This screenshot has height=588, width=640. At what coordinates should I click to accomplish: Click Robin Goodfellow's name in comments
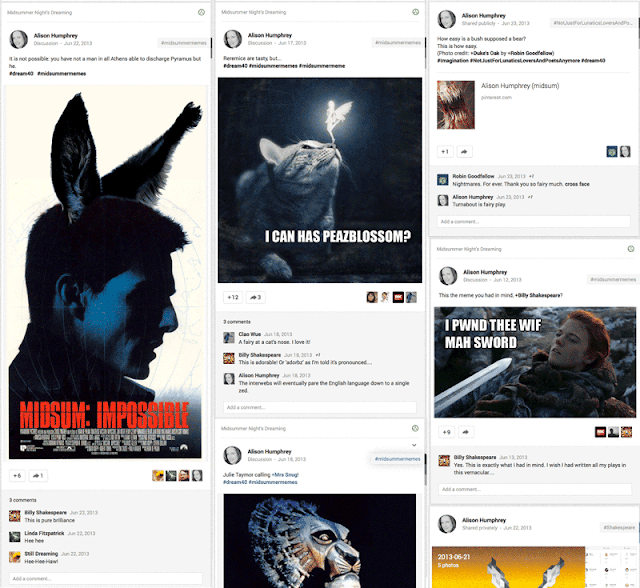pos(473,176)
